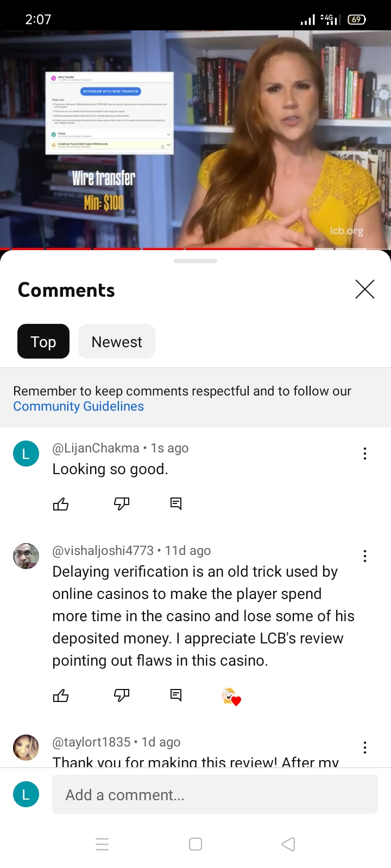
Task: Open more options for @taylort1835 comment
Action: (x=365, y=748)
